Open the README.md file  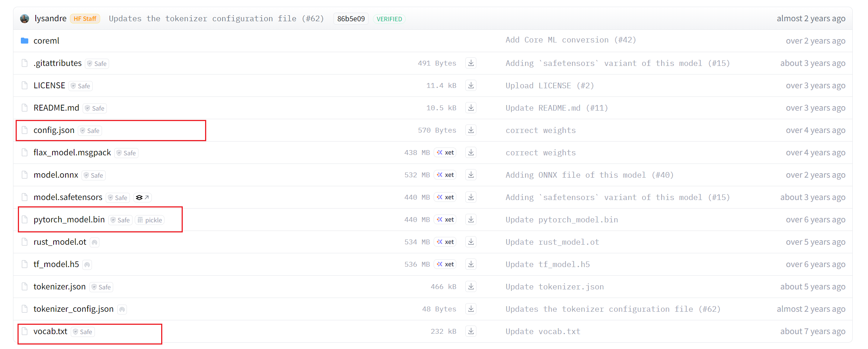pyautogui.click(x=57, y=108)
